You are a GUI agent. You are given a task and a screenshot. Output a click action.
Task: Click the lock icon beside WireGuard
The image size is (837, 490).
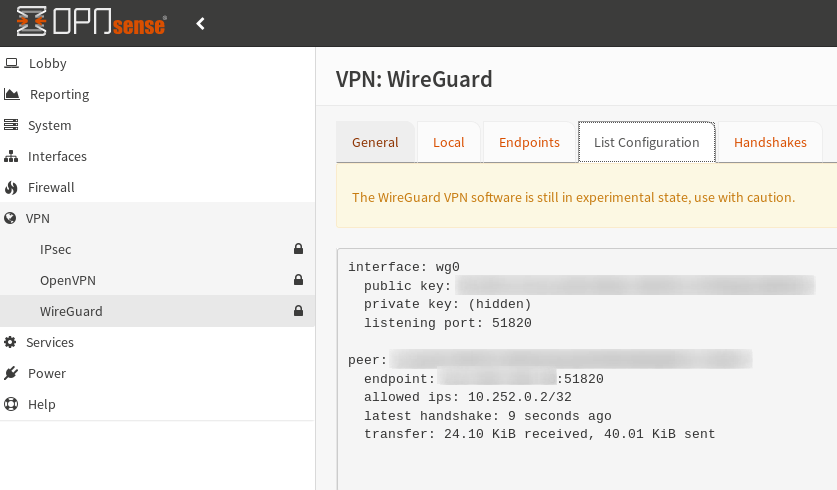298,311
